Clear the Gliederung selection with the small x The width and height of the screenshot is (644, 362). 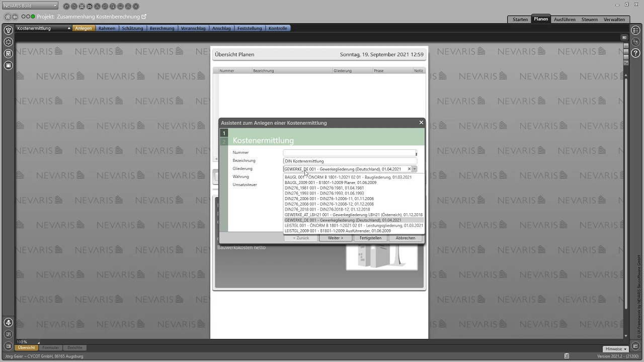point(409,169)
